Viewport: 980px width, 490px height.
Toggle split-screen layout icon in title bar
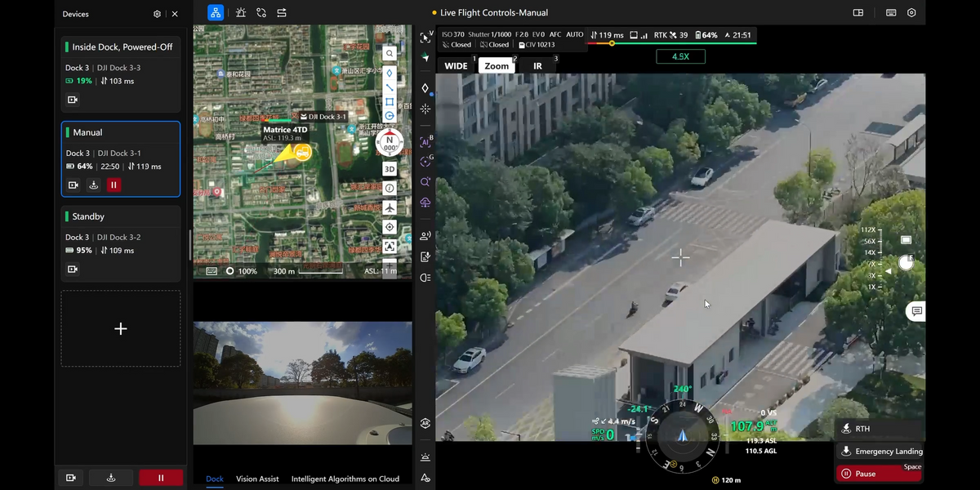[858, 13]
